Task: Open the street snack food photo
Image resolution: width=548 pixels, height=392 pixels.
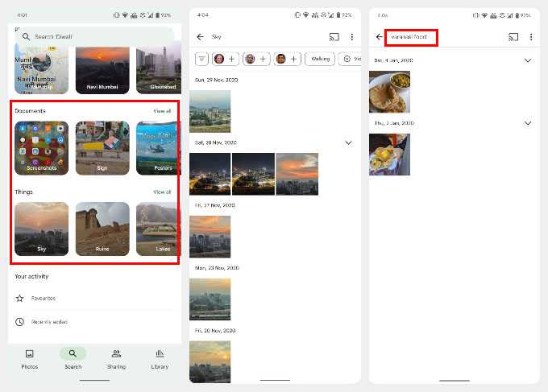Action: [x=390, y=155]
